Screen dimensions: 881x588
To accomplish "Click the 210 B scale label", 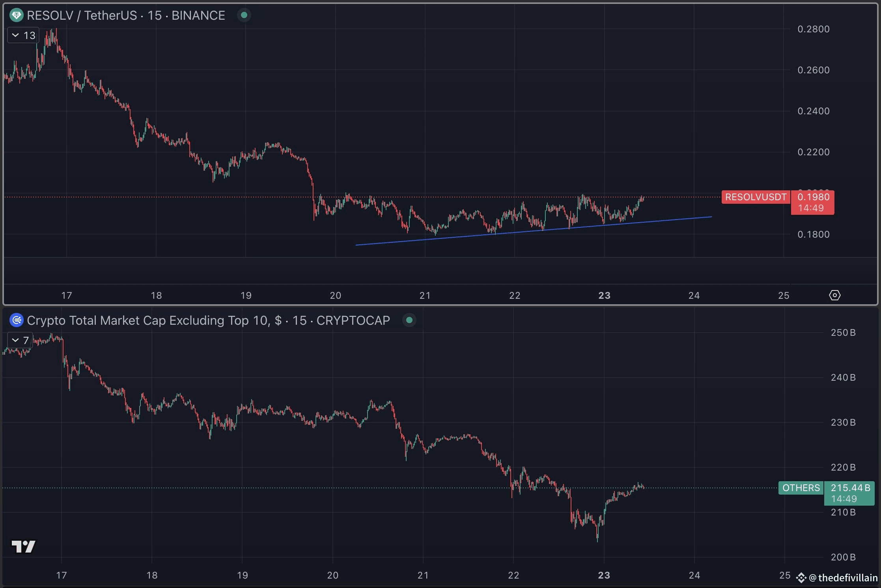I will [x=843, y=512].
